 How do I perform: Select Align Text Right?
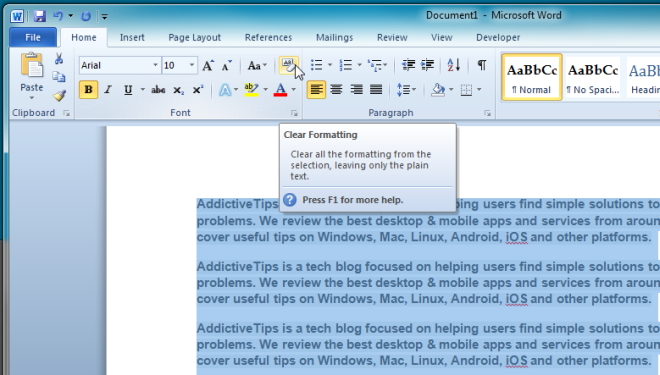(357, 90)
